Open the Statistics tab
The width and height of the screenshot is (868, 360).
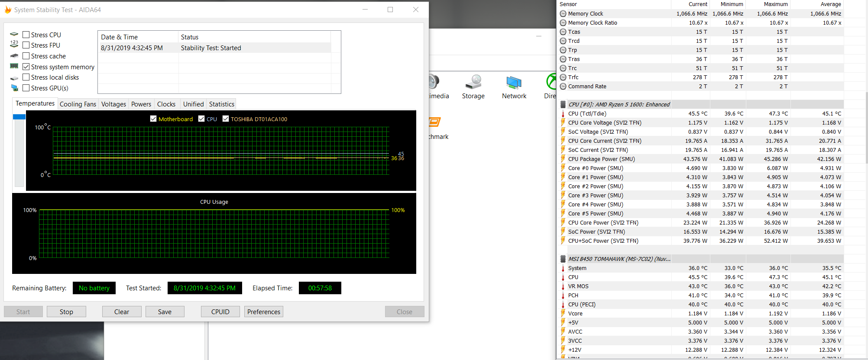coord(221,104)
